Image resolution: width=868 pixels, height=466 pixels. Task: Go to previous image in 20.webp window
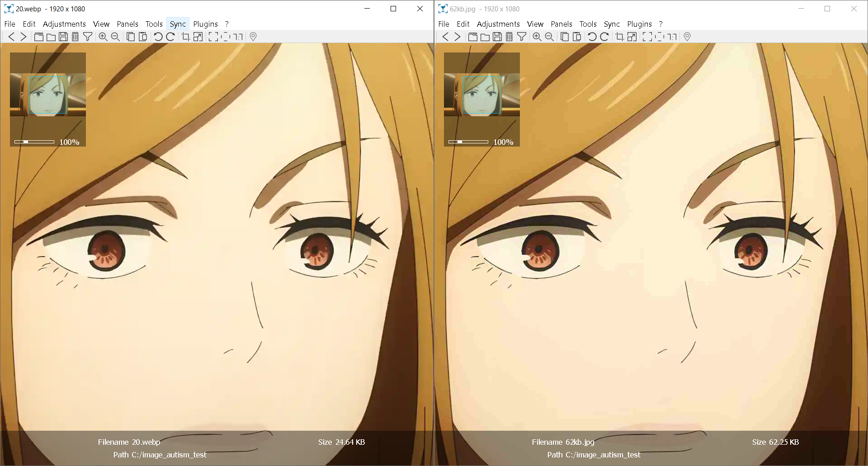coord(12,37)
